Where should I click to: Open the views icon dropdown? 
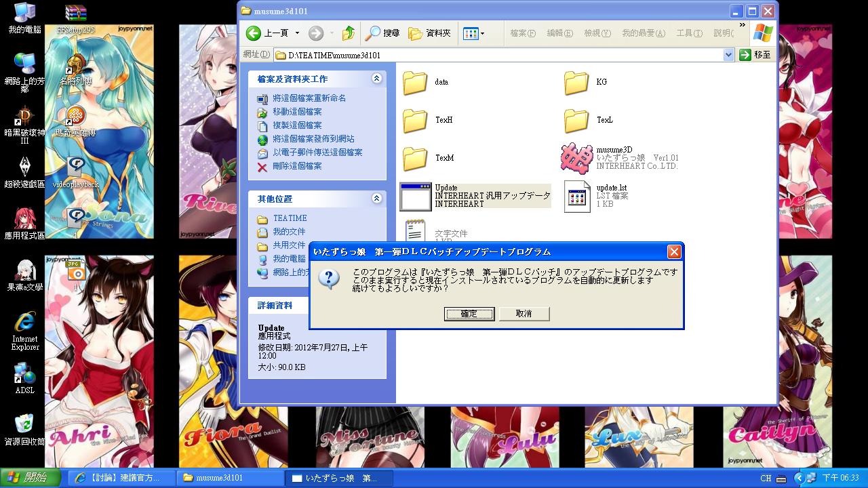click(473, 33)
